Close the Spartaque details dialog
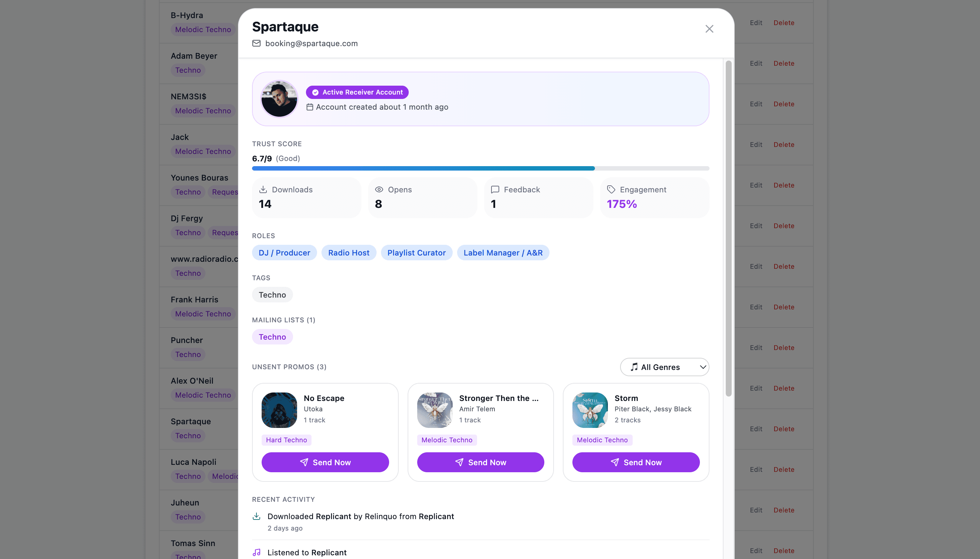Viewport: 980px width, 559px height. [709, 29]
